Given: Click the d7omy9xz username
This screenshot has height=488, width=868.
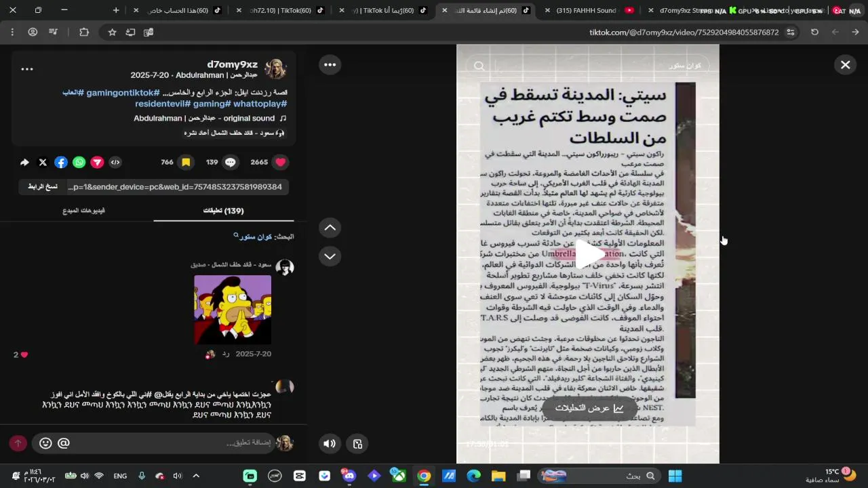Looking at the screenshot, I should point(233,64).
